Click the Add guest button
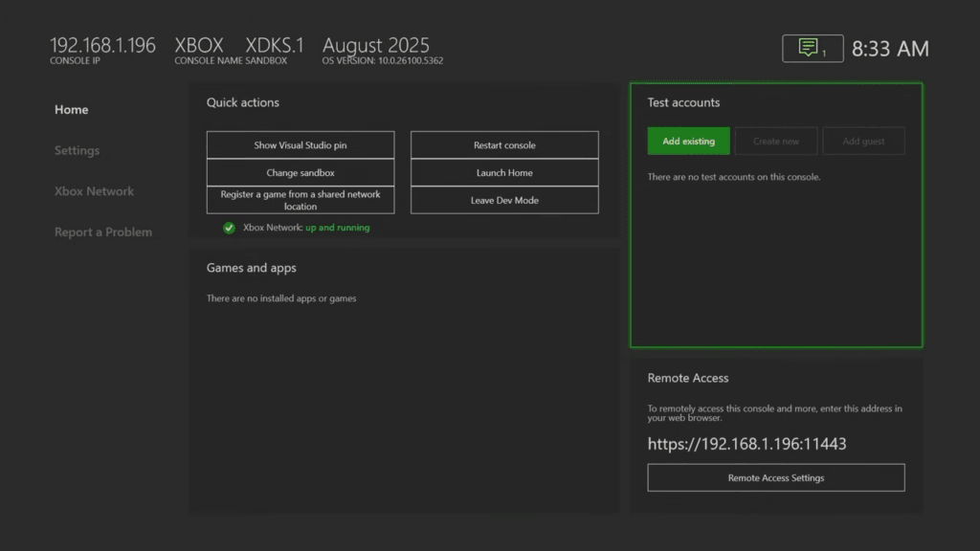Viewport: 980px width, 551px height. 863,140
